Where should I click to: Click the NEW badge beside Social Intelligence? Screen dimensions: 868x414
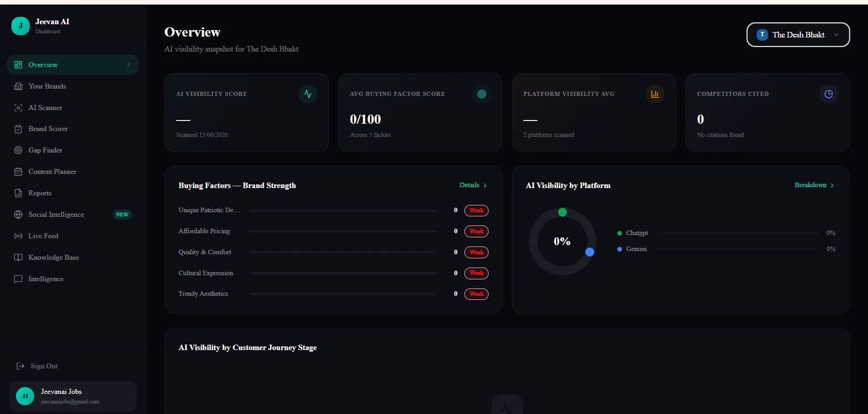pos(122,215)
